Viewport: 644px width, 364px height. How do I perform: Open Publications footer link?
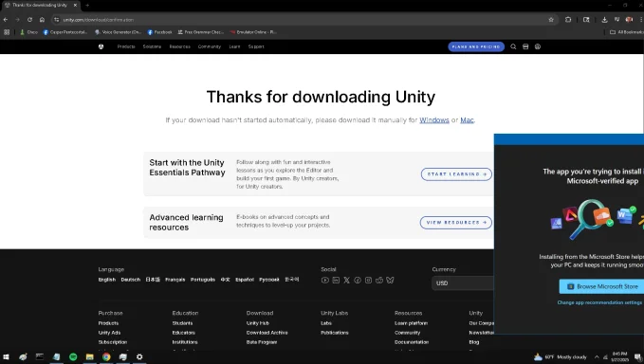coord(335,333)
